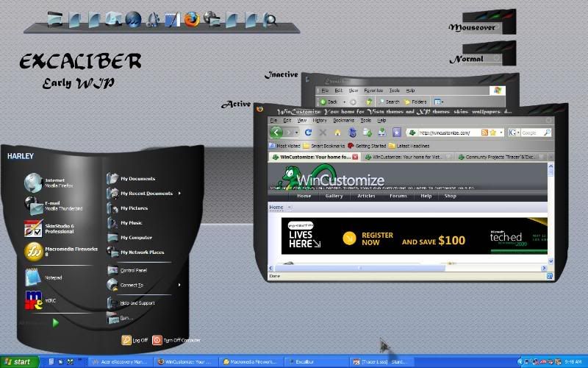The image size is (588, 368).
Task: Open the Bookmarks menu in Firefox
Action: click(x=343, y=121)
